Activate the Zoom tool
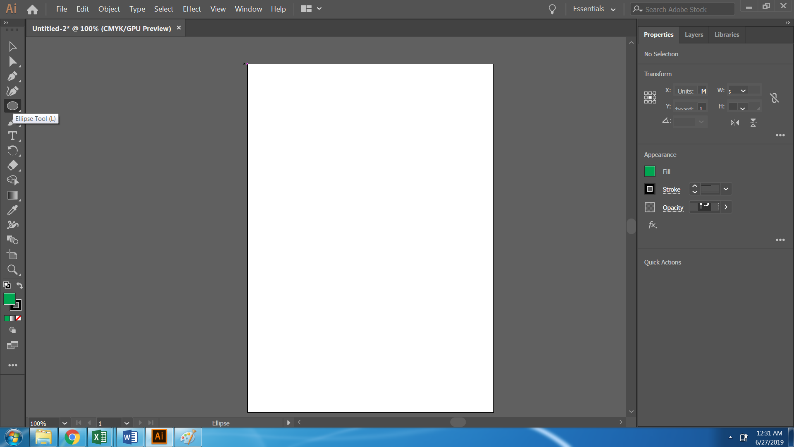 click(12, 270)
